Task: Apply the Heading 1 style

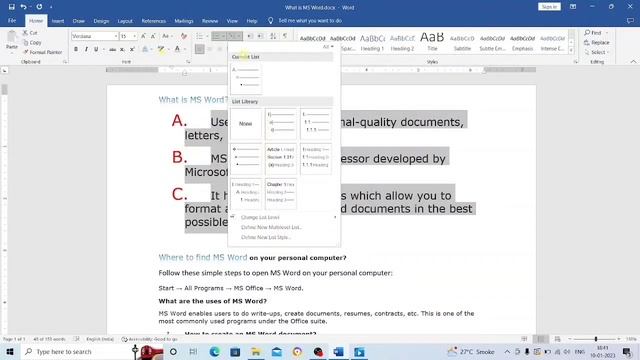Action: click(372, 42)
